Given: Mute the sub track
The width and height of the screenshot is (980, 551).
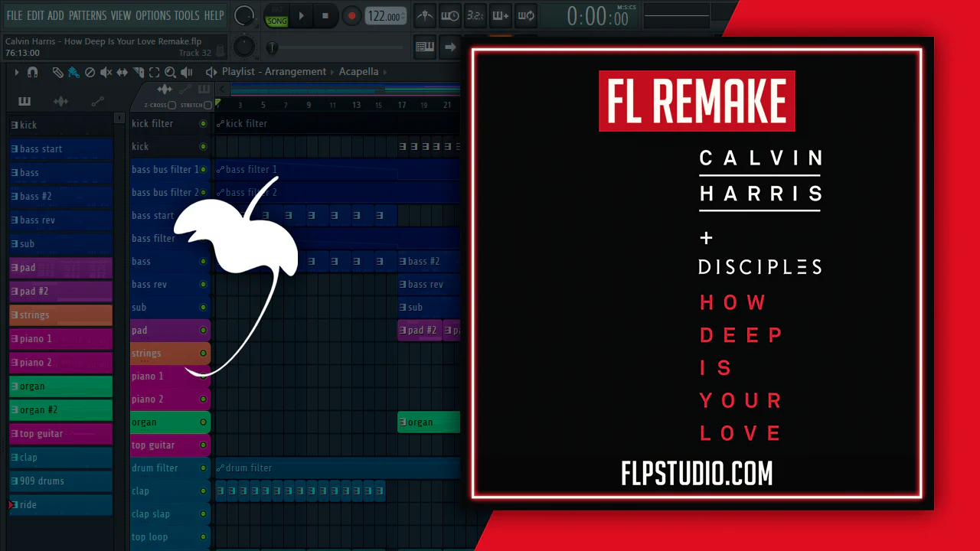Looking at the screenshot, I should point(203,307).
